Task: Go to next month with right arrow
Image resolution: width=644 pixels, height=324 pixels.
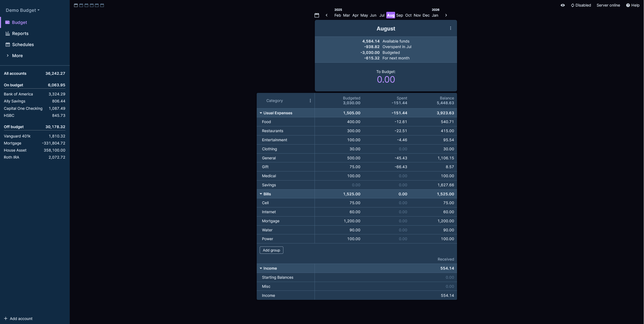Action: [x=446, y=15]
